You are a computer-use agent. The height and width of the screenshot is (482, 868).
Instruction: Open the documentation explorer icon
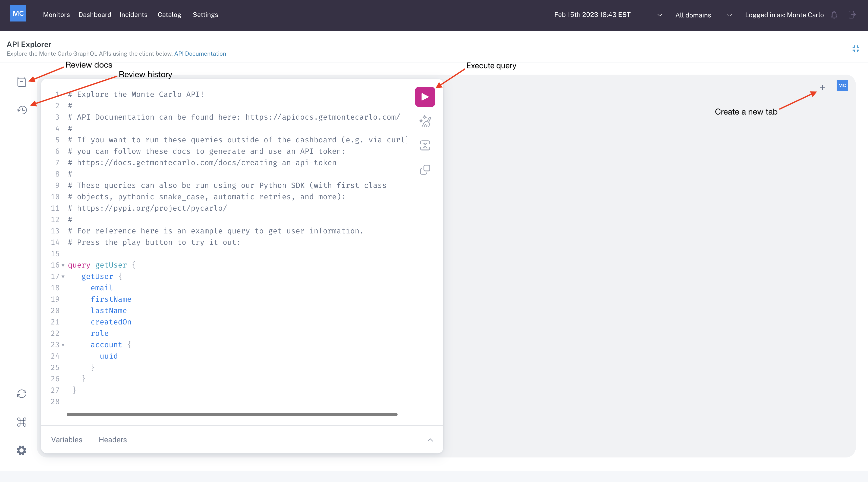(x=22, y=81)
